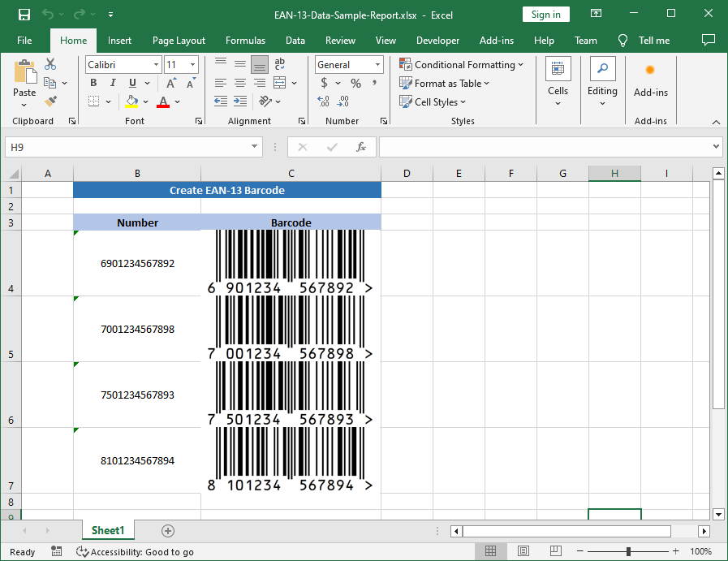Click the Sign in button
728x561 pixels.
point(546,15)
